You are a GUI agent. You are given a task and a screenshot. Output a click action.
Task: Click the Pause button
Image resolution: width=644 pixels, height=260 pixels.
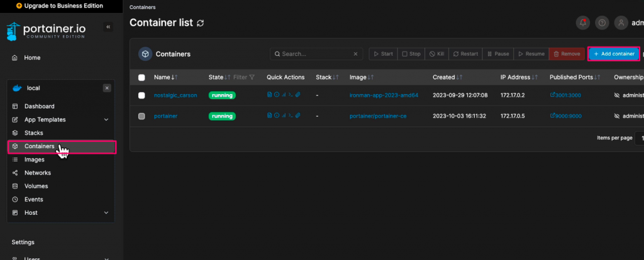(x=498, y=54)
